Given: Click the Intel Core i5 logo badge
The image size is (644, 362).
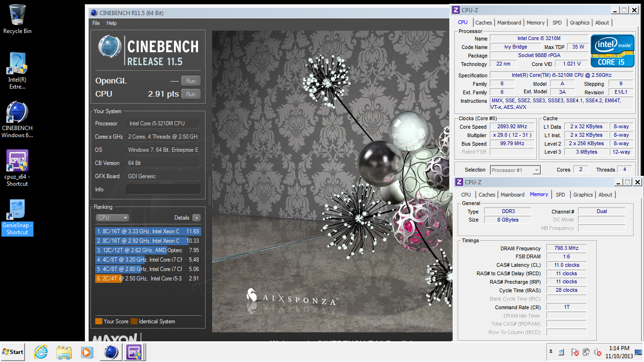Looking at the screenshot, I should tap(612, 50).
